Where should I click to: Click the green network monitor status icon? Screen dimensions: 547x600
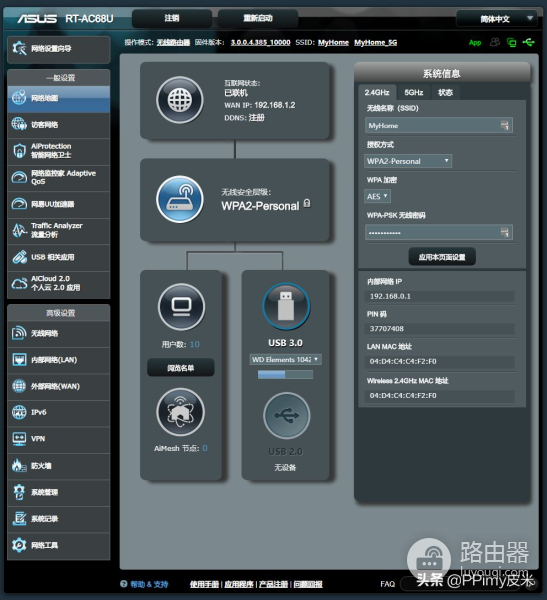511,42
